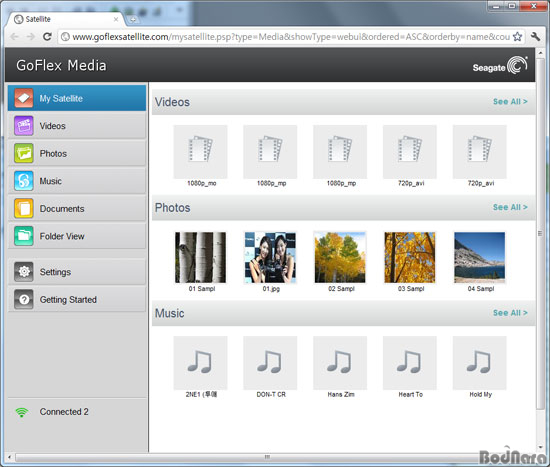The height and width of the screenshot is (467, 550).
Task: Play the 2NE1 music track
Action: point(200,363)
